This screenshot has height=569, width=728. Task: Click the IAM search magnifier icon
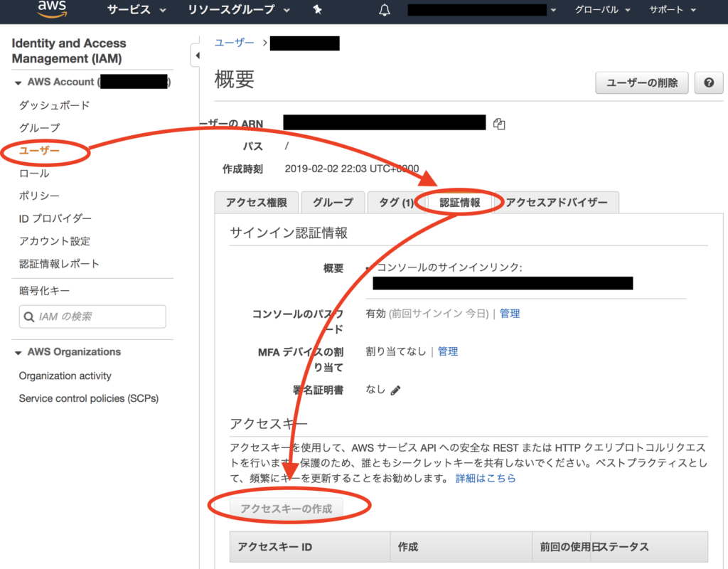28,317
